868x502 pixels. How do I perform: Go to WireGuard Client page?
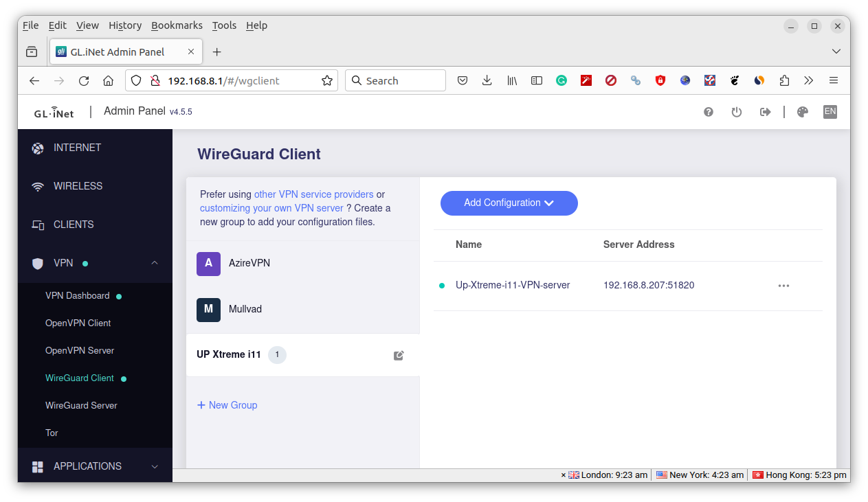pos(80,378)
